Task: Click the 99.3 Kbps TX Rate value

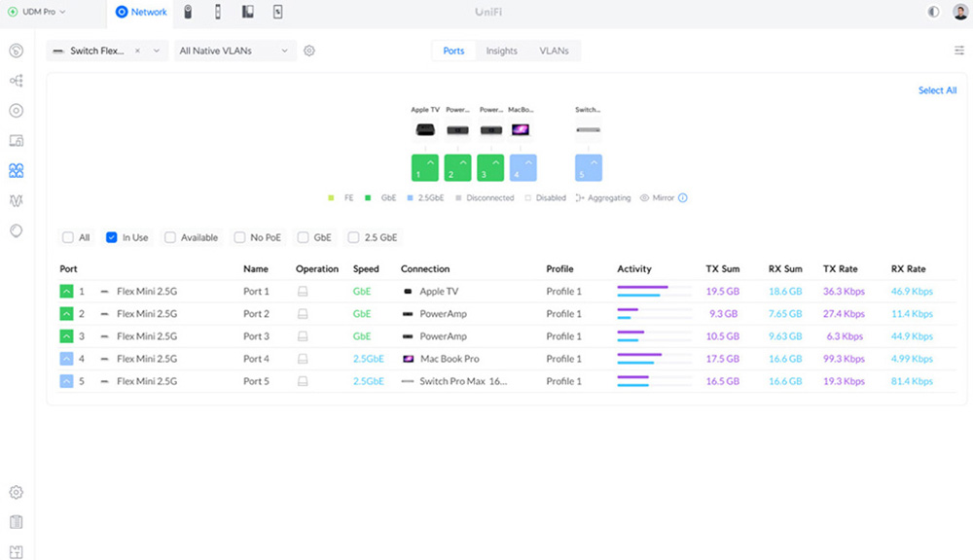Action: click(x=844, y=359)
